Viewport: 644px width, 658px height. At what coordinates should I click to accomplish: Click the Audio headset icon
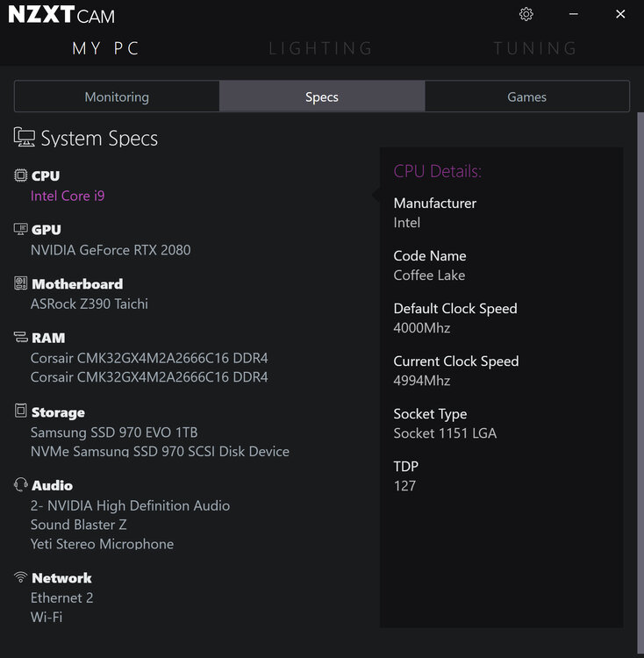20,484
